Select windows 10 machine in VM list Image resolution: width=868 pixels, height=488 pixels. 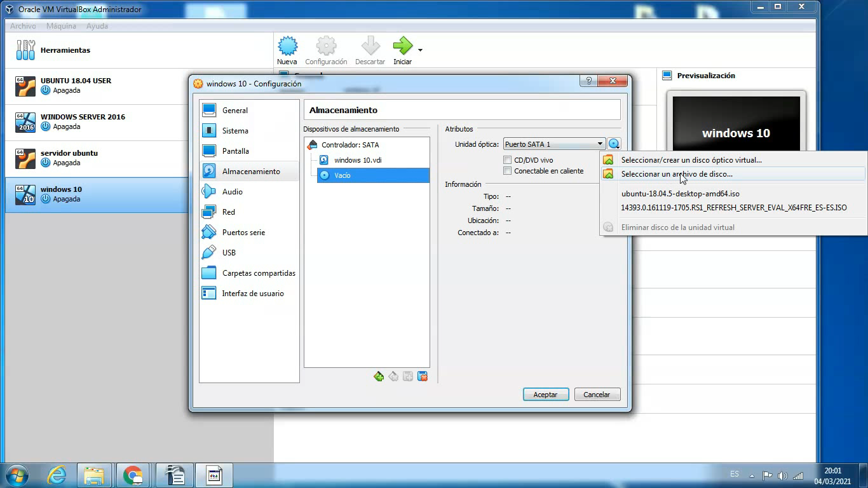(x=139, y=194)
